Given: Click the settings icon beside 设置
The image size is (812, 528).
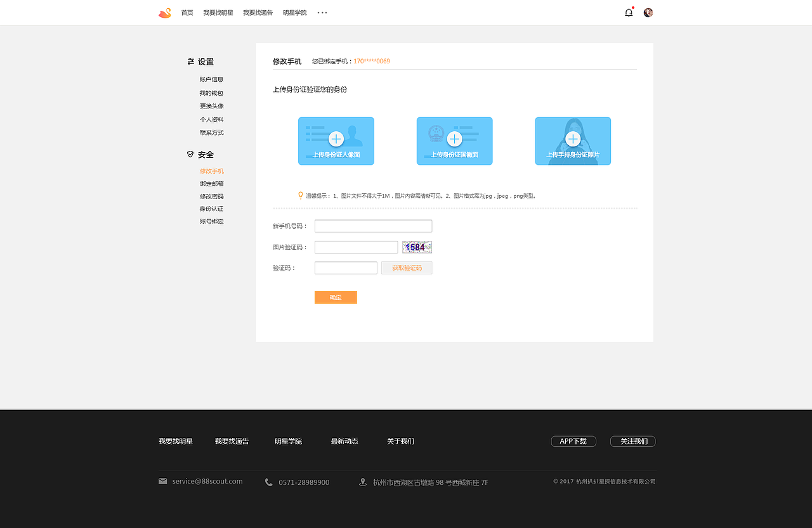Looking at the screenshot, I should tap(190, 61).
